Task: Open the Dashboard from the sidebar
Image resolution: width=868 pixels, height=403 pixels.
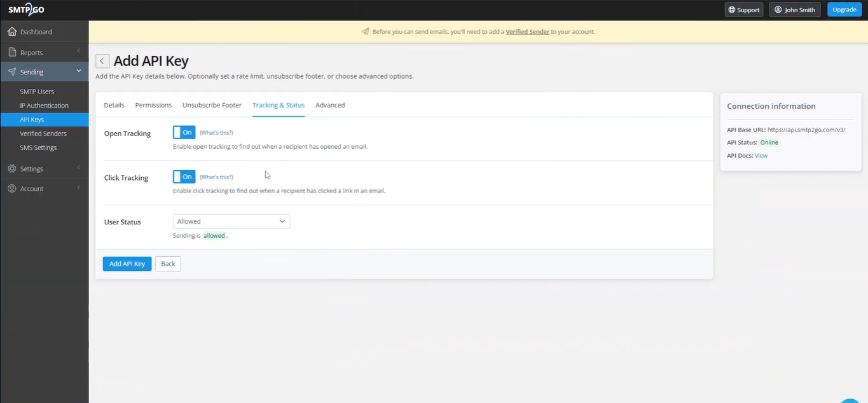Action: pos(36,31)
